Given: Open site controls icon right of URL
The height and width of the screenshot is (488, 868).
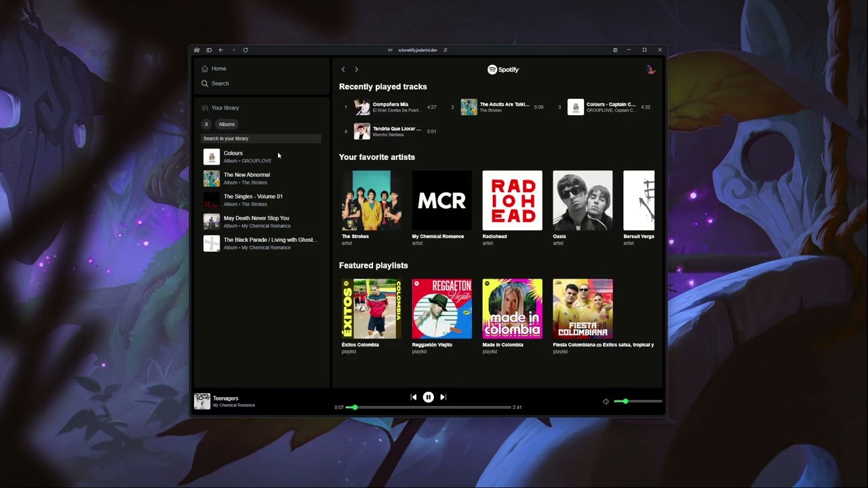Looking at the screenshot, I should click(446, 50).
